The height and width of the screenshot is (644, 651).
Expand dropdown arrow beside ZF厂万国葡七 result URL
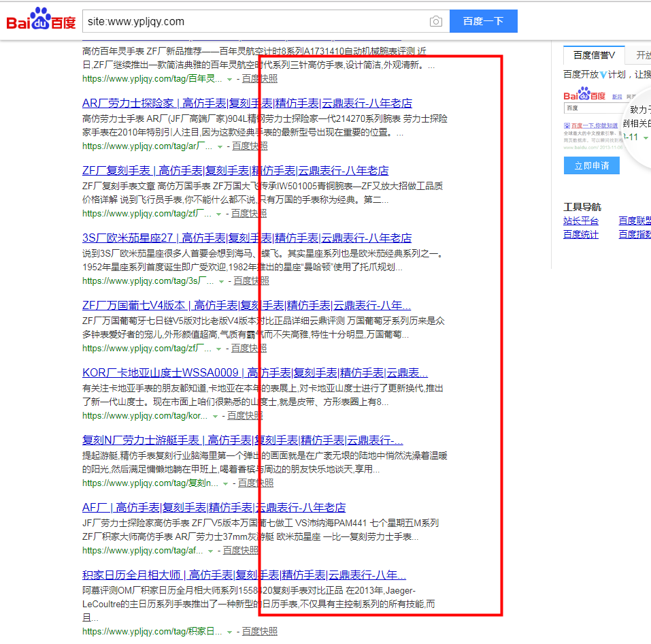[218, 349]
